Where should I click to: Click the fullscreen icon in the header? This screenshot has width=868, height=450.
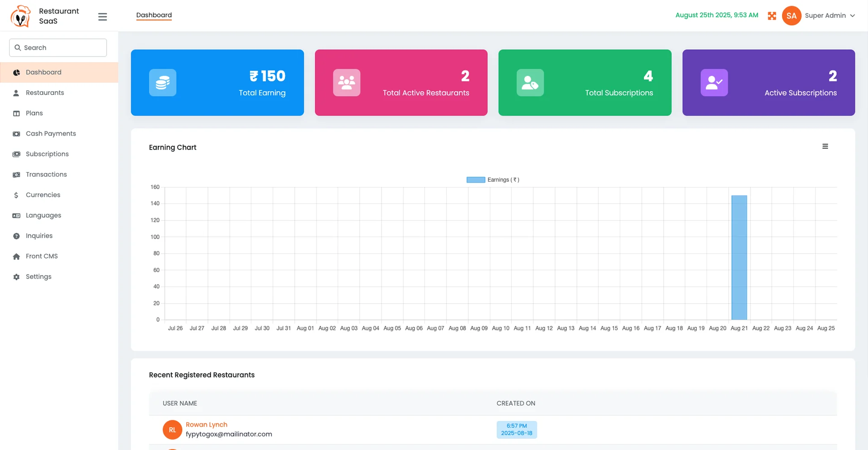[772, 15]
